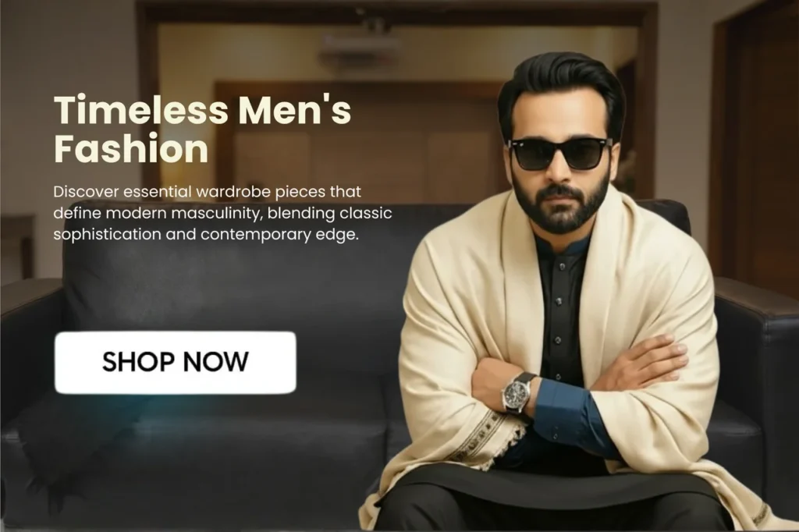Click the "Discover essential wardrobe pieces" description text

(x=222, y=213)
